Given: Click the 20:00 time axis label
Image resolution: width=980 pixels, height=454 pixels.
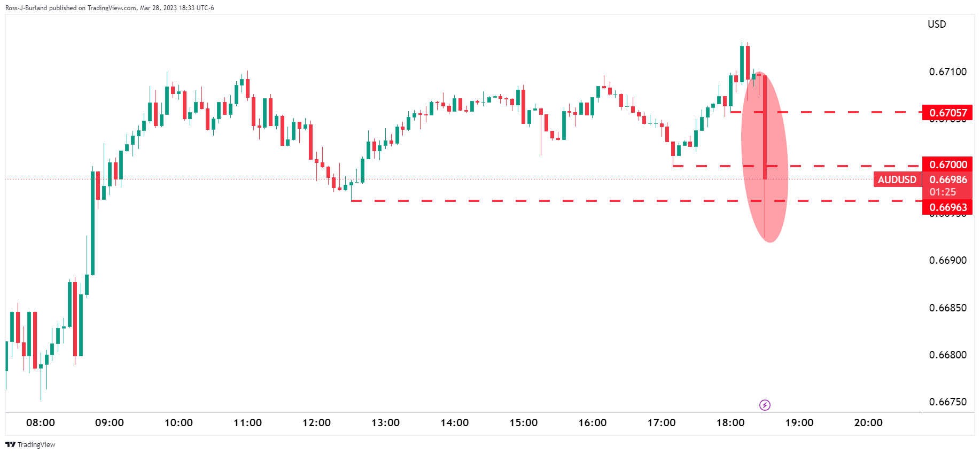Looking at the screenshot, I should click(868, 422).
